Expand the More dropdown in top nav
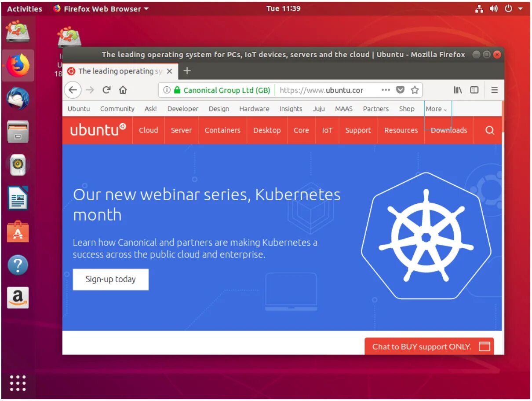The height and width of the screenshot is (401, 532). pyautogui.click(x=436, y=109)
